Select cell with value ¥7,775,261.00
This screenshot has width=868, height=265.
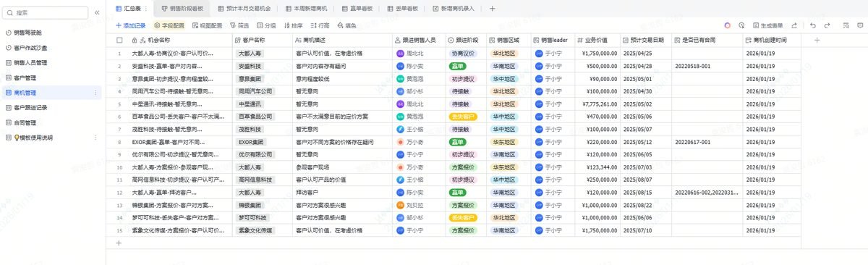(x=597, y=104)
